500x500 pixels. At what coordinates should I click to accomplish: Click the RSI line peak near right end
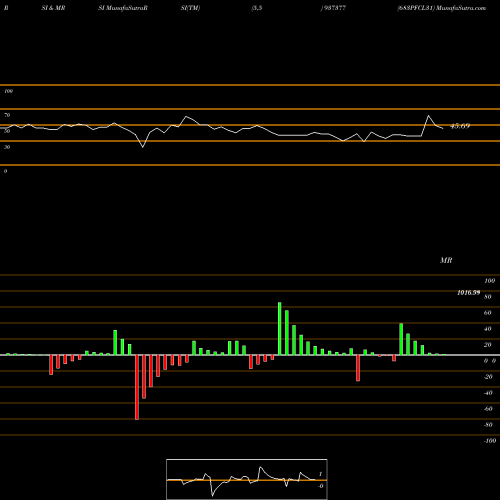[429, 116]
